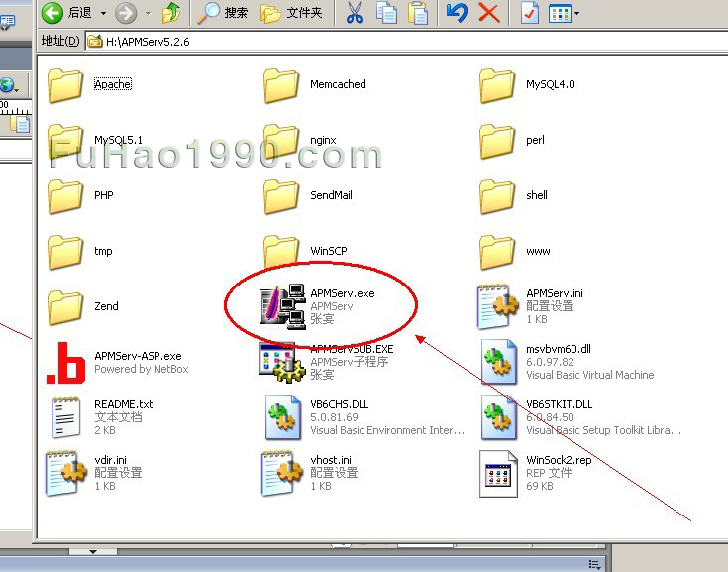Image resolution: width=728 pixels, height=572 pixels.
Task: Select the APMServ-ASP.exe NetBox file
Action: [x=117, y=363]
